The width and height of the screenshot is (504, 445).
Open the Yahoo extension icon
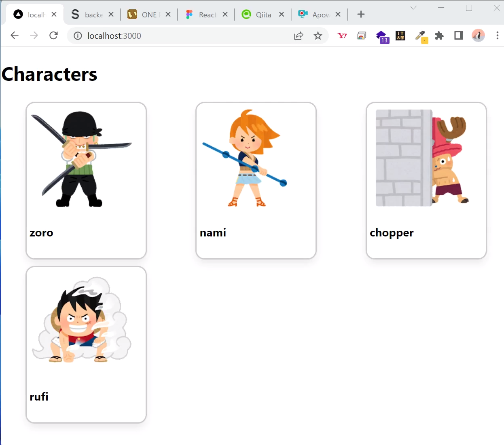[x=342, y=36]
